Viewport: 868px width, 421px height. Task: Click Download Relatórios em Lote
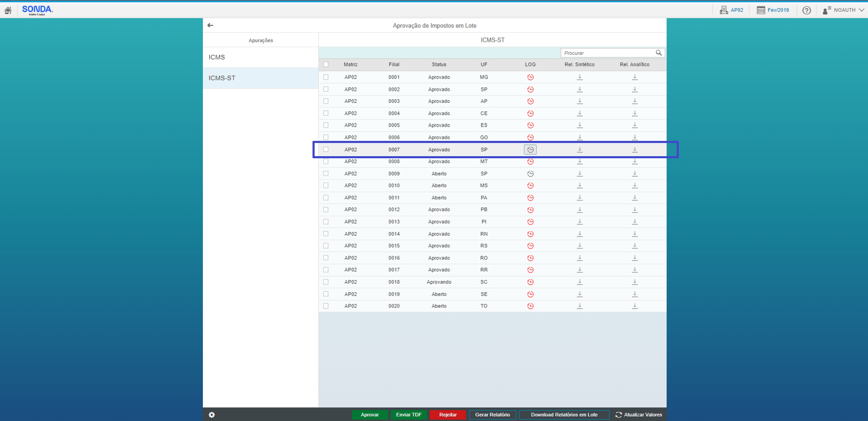[x=564, y=415]
